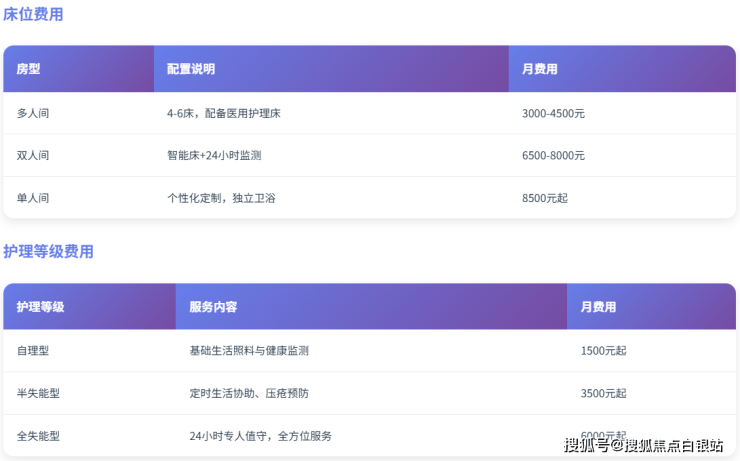The width and height of the screenshot is (740, 461).
Task: Select the 半失能型 row label
Action: [x=38, y=393]
